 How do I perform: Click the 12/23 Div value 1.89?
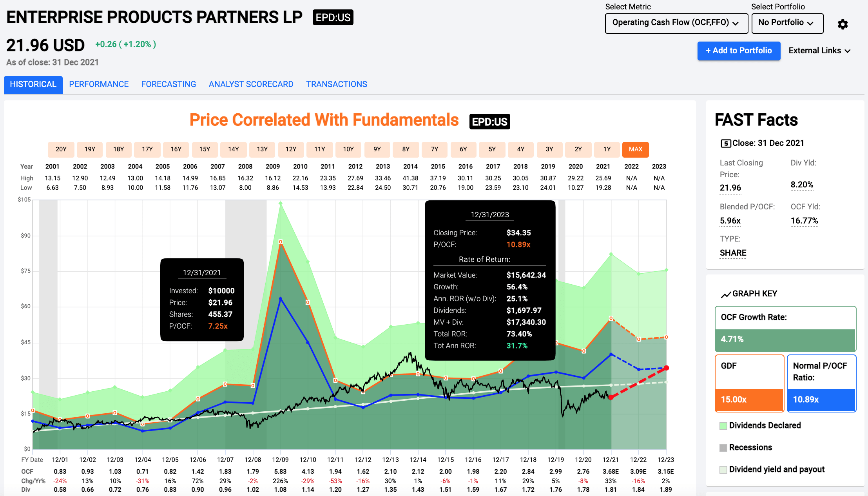[x=666, y=490]
